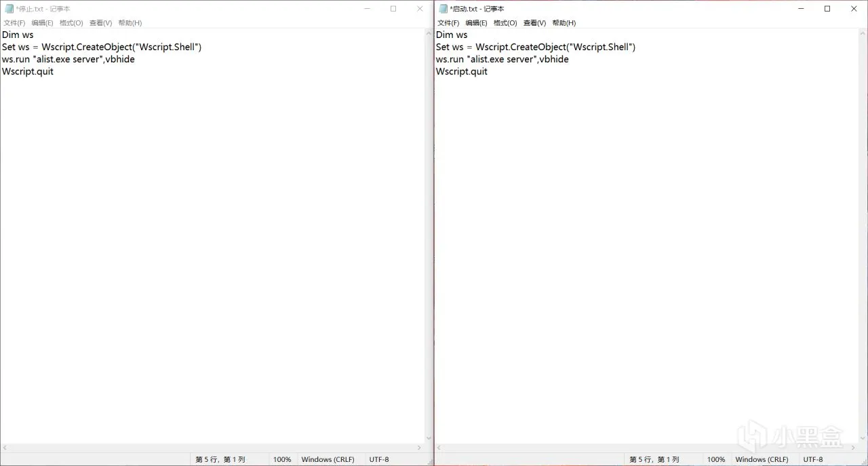Open 文件(F) menu in 停止.txt window
This screenshot has width=868, height=466.
coord(14,23)
